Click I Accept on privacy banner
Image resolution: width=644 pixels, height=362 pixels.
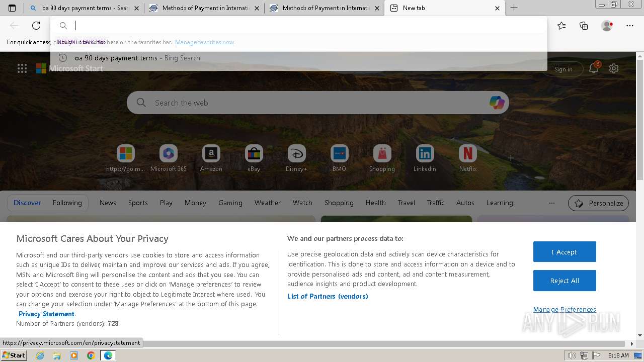coord(565,252)
